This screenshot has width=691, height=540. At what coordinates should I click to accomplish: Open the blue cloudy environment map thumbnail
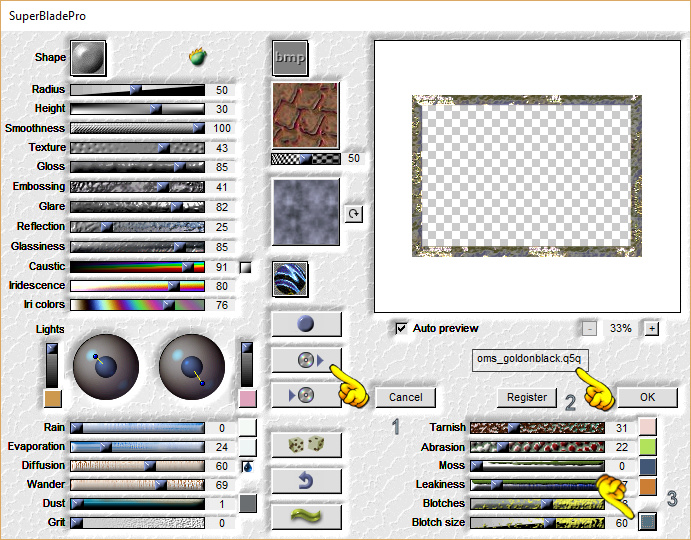click(306, 212)
